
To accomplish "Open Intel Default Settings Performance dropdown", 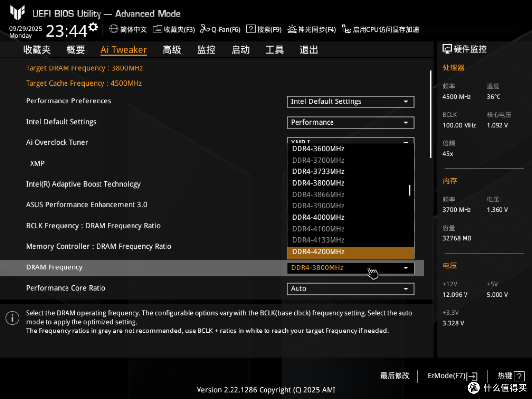I will click(351, 123).
